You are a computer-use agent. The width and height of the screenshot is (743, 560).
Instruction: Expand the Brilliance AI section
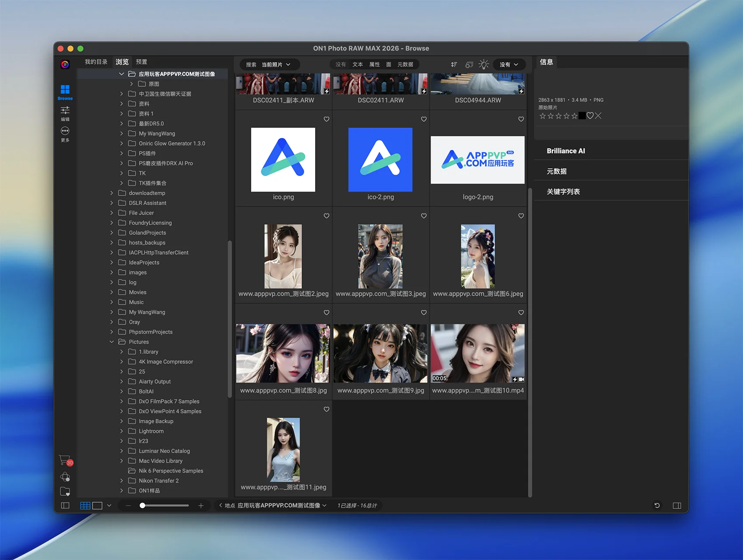[566, 151]
